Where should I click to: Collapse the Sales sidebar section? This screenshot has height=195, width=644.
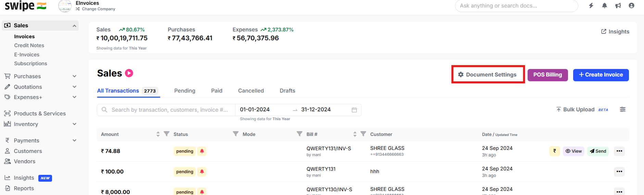74,26
